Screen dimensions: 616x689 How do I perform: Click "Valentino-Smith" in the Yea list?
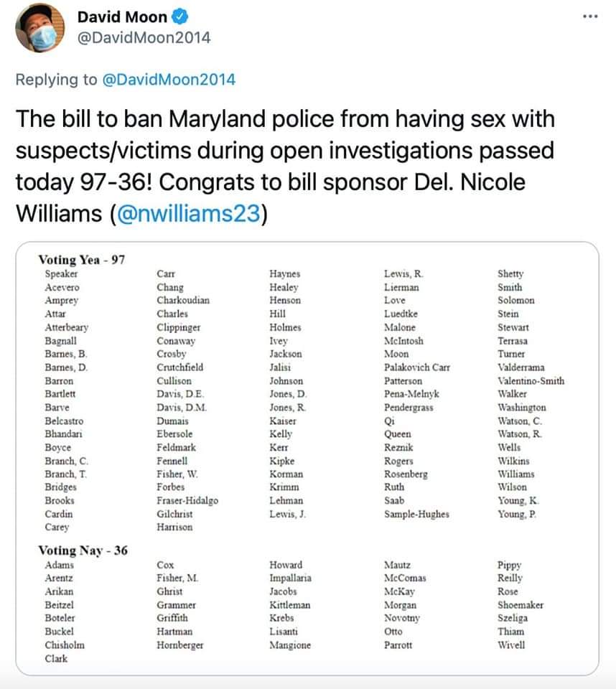[x=531, y=380]
